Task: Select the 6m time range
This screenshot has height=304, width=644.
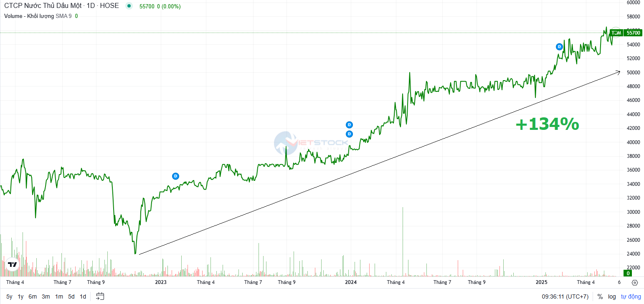Action: [x=33, y=296]
